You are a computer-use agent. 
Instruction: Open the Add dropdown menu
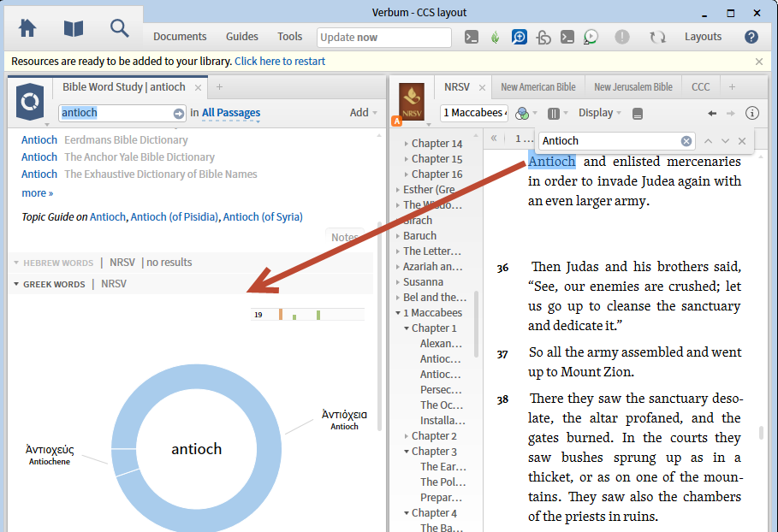click(x=363, y=113)
